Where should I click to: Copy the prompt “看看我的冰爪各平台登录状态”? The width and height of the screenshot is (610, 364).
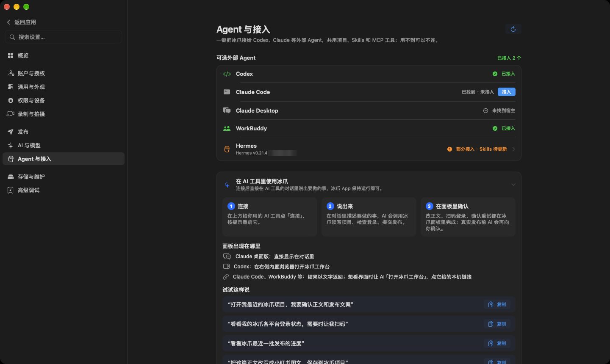pos(497,324)
